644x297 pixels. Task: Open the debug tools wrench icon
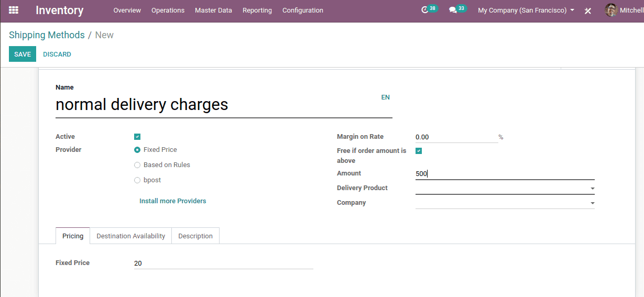click(x=588, y=10)
